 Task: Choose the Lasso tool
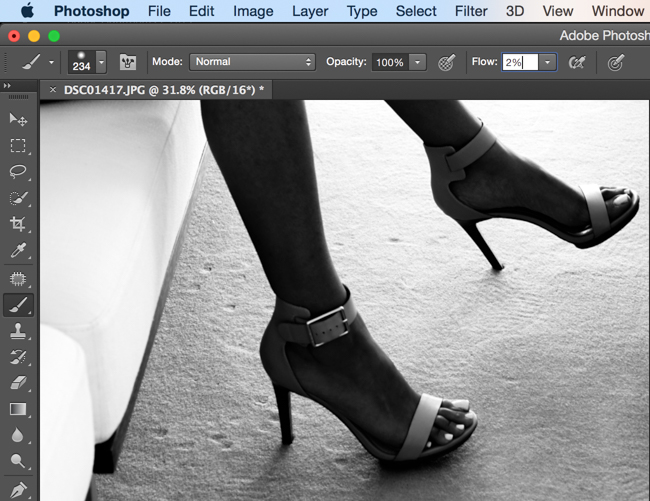pyautogui.click(x=18, y=172)
